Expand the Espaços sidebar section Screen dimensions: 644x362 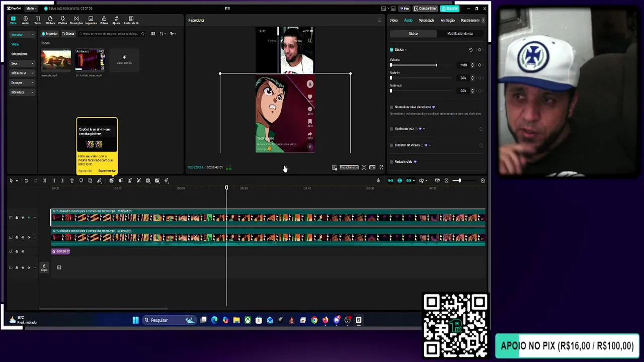[x=22, y=82]
